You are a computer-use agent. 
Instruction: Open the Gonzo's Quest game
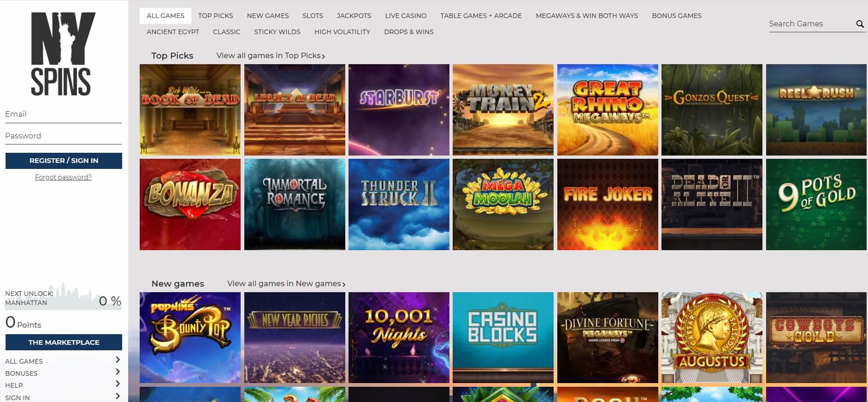712,110
